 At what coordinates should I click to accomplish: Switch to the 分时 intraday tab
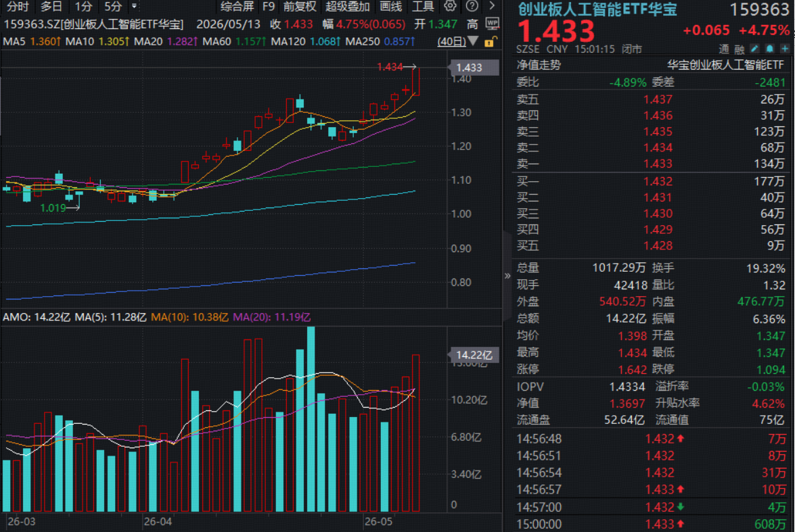point(18,7)
